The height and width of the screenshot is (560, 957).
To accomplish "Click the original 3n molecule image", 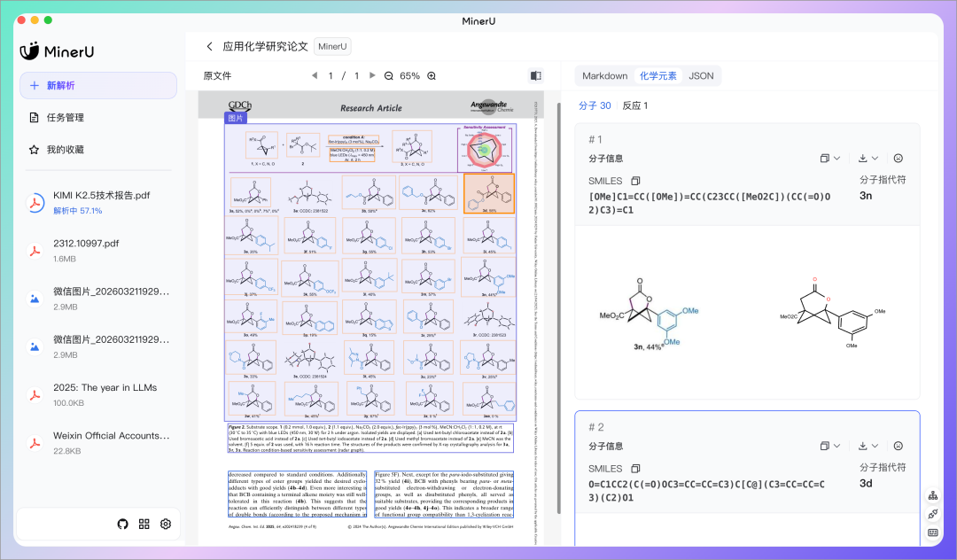I will pyautogui.click(x=650, y=315).
